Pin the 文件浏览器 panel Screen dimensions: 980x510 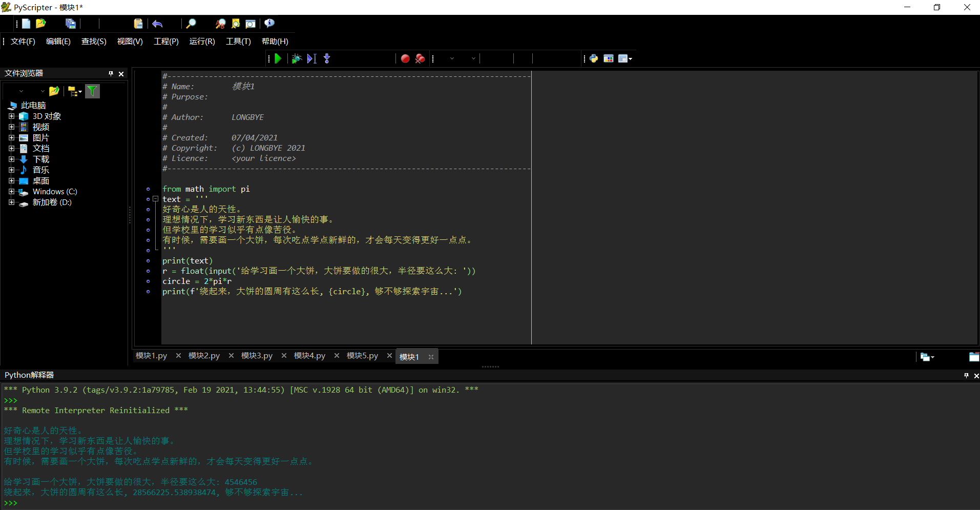point(111,74)
